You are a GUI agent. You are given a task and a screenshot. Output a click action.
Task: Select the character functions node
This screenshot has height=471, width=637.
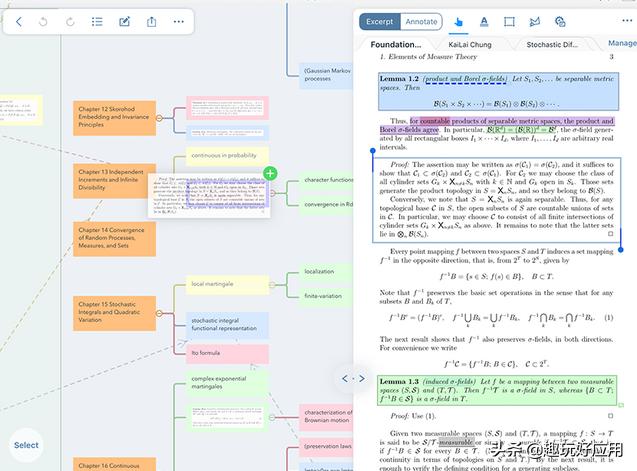[x=326, y=180]
